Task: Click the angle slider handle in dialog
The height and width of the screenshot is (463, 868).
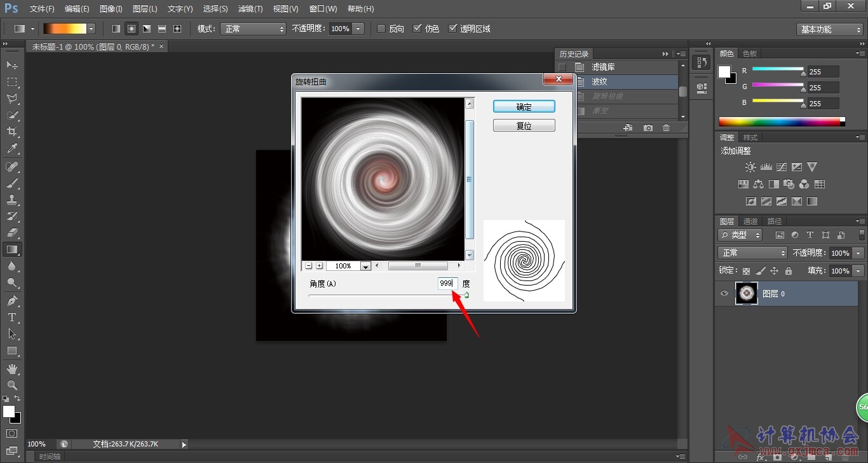Action: click(466, 294)
